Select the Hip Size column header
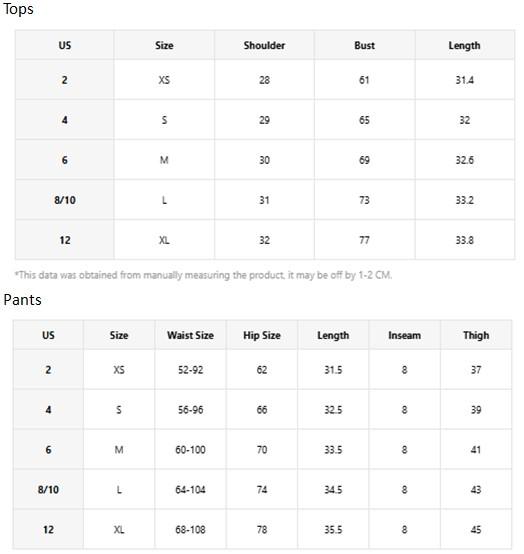 (262, 335)
